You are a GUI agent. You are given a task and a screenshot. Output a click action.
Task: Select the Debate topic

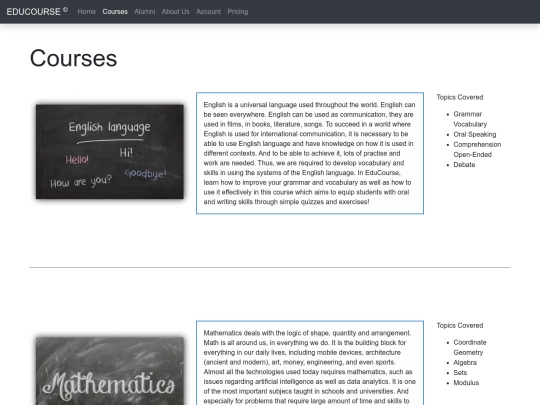click(464, 165)
